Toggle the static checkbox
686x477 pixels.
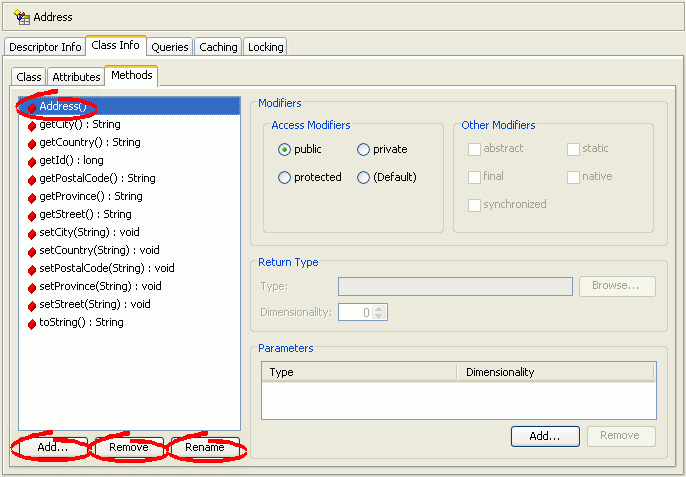[573, 149]
